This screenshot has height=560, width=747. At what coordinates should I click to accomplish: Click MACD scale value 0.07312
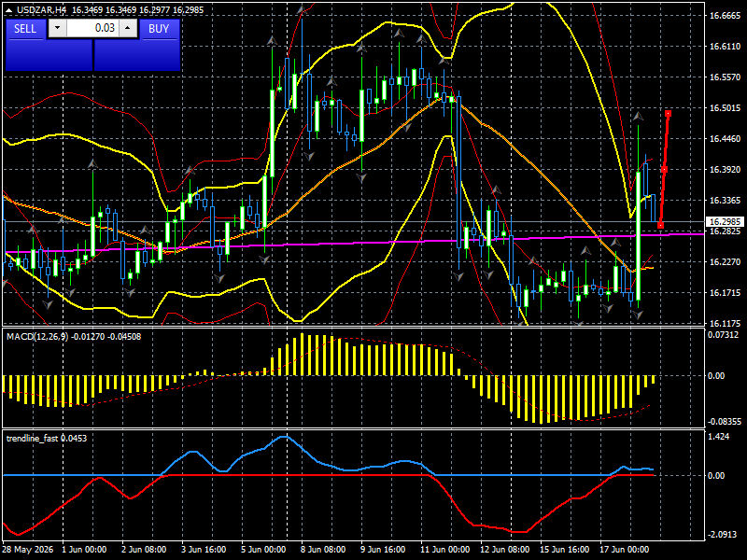[x=723, y=335]
